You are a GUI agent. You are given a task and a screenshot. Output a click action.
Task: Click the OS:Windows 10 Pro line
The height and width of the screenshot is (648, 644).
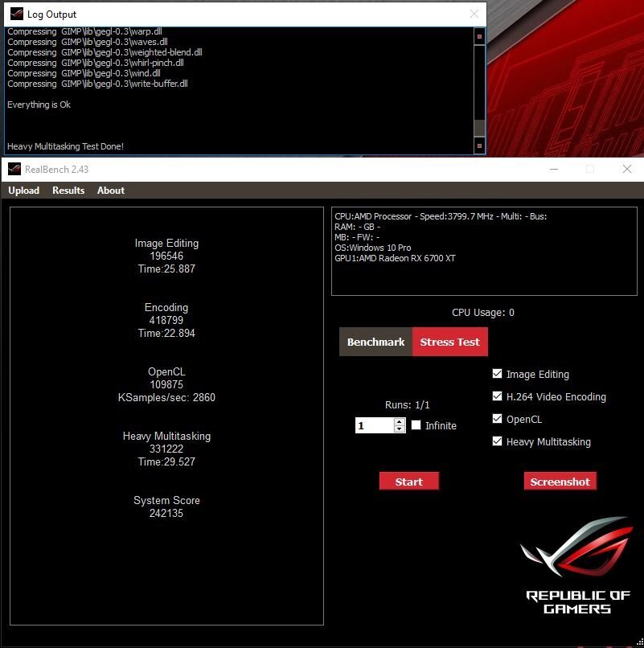coord(373,248)
